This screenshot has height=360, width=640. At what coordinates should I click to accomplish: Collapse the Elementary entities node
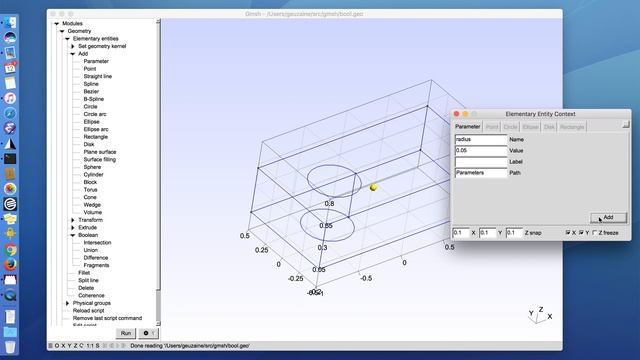tap(67, 39)
